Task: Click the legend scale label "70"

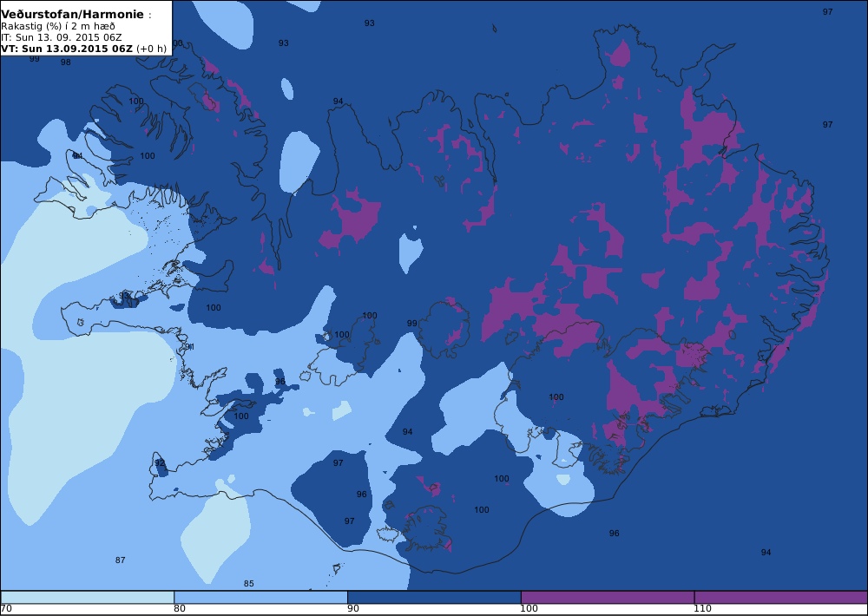Action: 6,609
